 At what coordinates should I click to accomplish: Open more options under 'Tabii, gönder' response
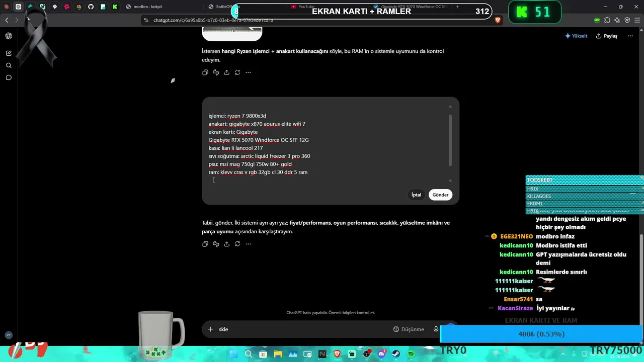pos(248,244)
